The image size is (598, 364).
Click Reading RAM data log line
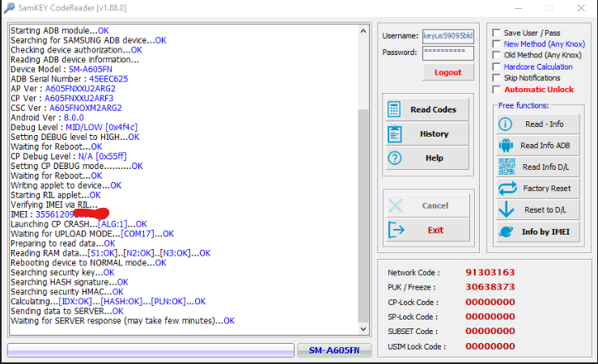tap(111, 253)
